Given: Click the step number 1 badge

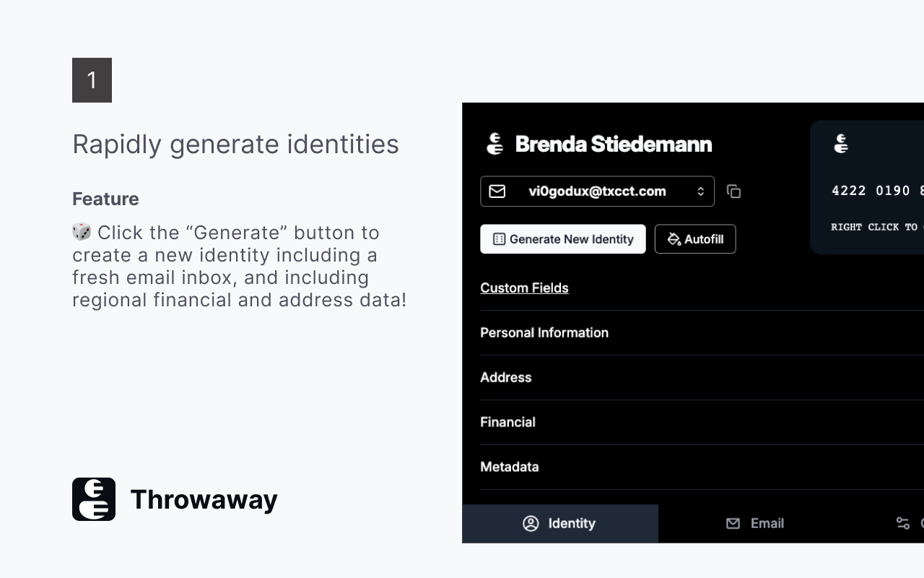Looking at the screenshot, I should 92,80.
